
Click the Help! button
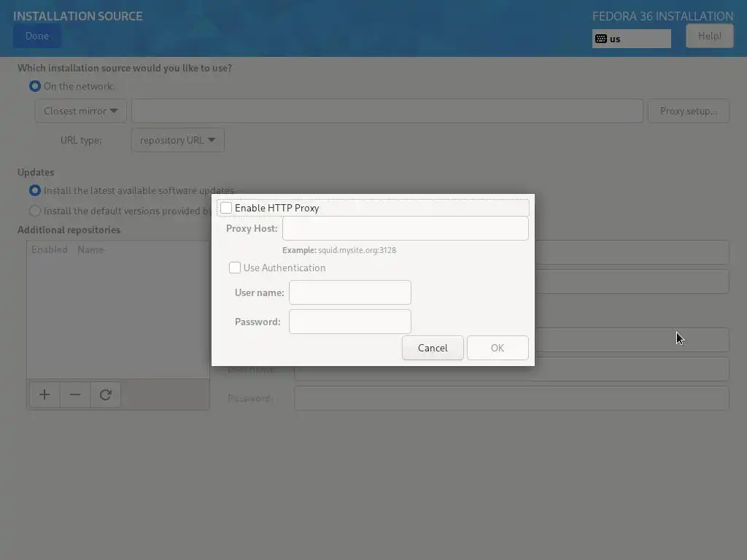(x=709, y=36)
